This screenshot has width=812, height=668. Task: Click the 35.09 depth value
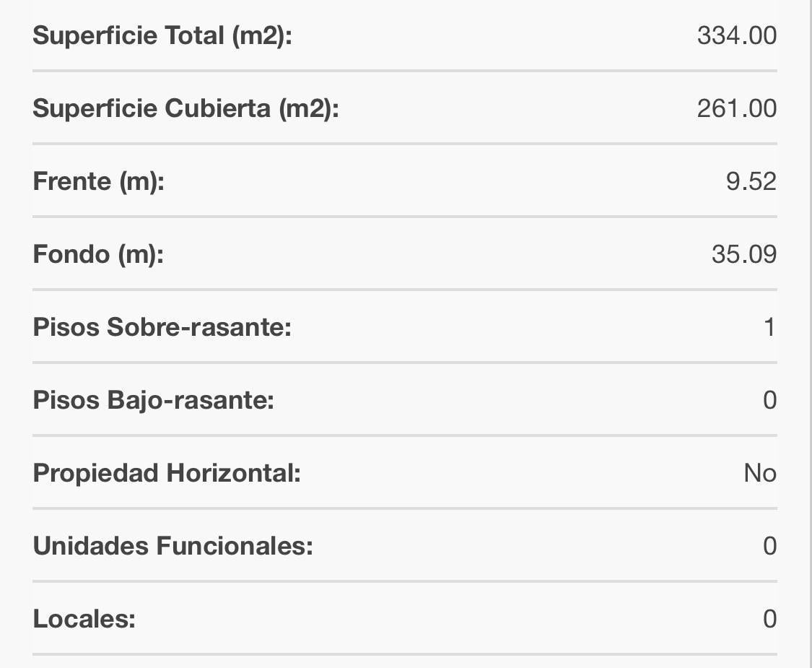pos(743,254)
